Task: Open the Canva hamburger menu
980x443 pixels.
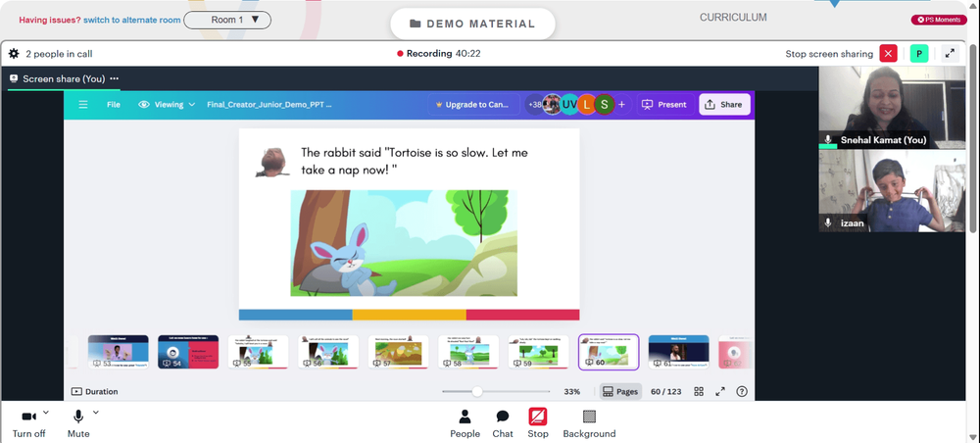Action: tap(83, 104)
